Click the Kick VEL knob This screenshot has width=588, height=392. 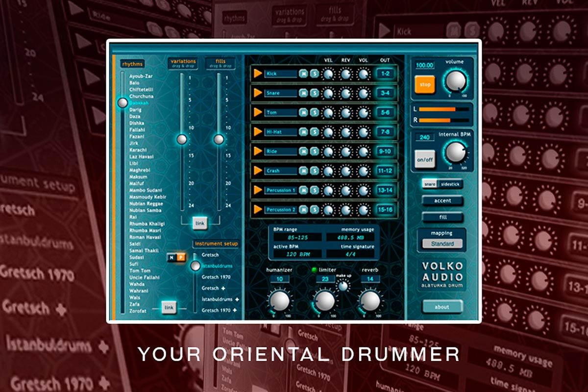328,74
